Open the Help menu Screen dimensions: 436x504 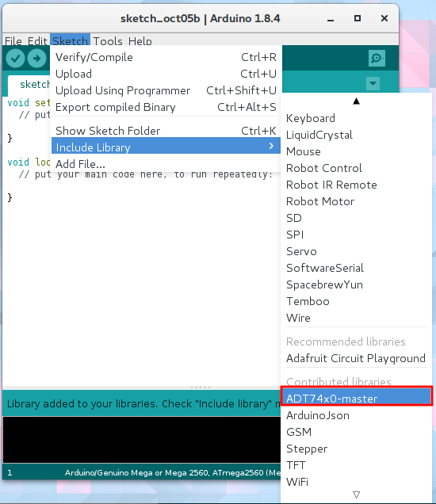click(x=140, y=41)
